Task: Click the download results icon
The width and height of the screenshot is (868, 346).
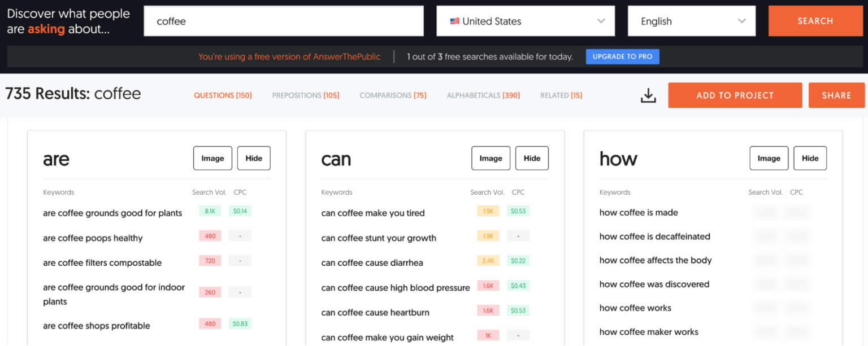Action: tap(648, 95)
